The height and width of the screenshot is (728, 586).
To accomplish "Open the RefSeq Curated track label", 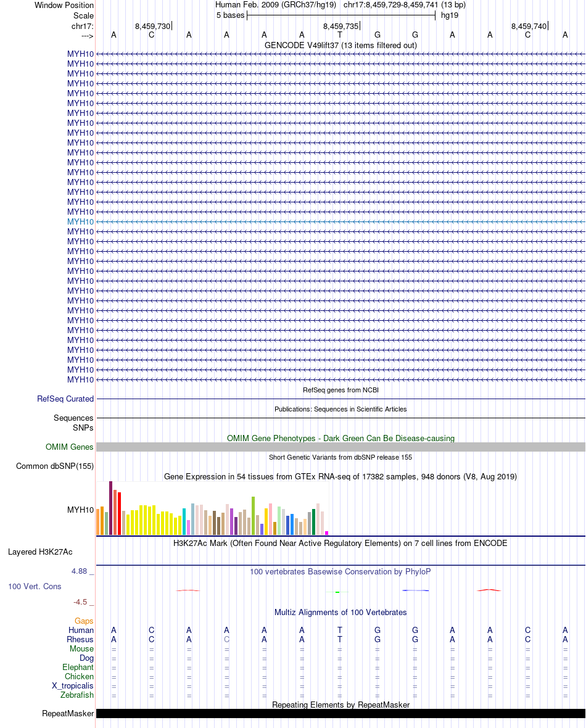I will click(65, 399).
